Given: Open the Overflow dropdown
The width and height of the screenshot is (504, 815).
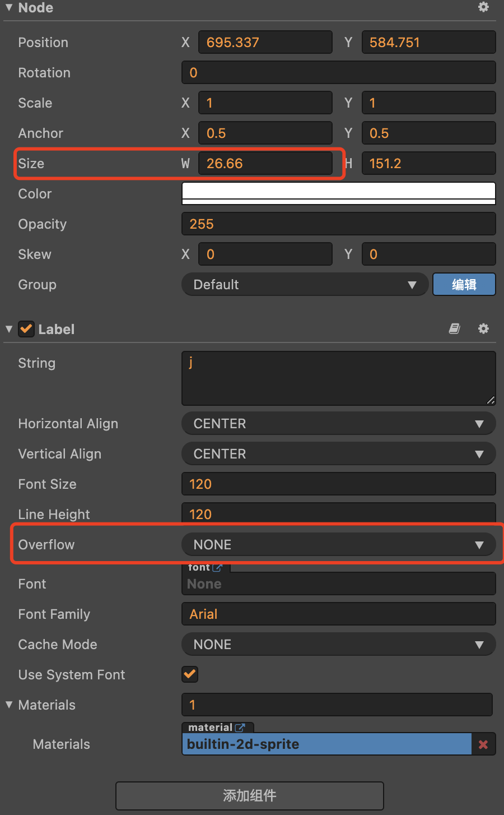Looking at the screenshot, I should (x=338, y=545).
